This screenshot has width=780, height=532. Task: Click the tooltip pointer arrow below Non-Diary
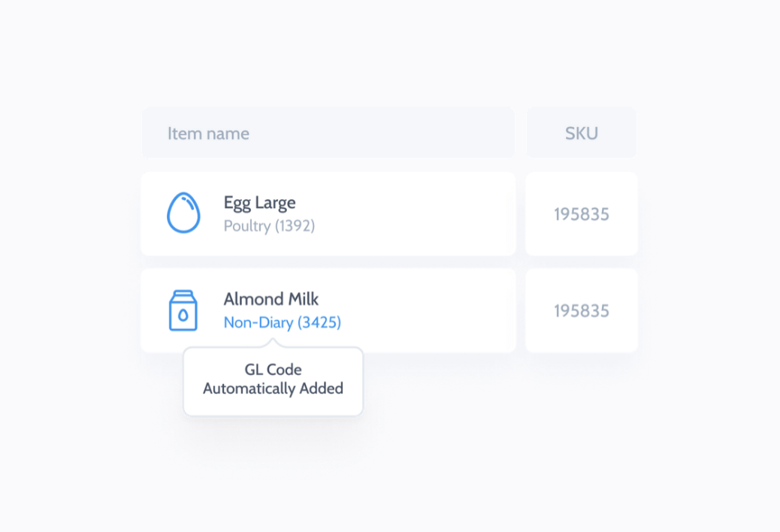tap(273, 343)
